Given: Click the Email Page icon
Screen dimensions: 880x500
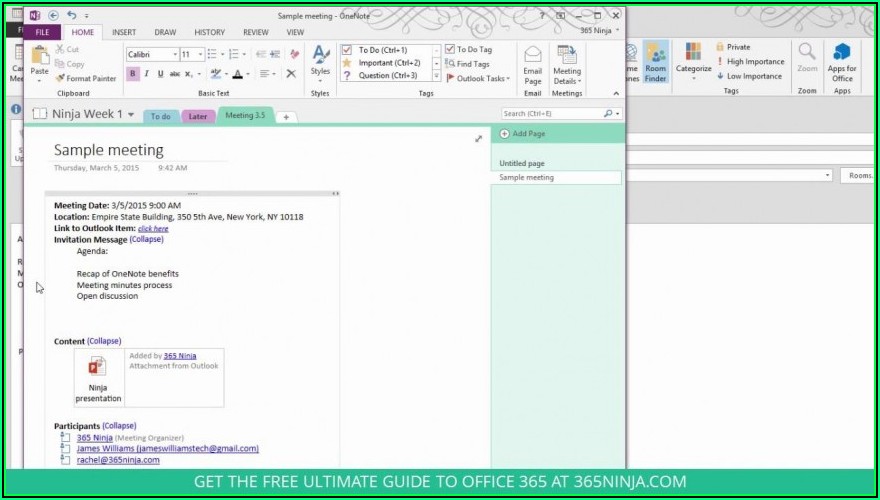Looking at the screenshot, I should (x=532, y=63).
